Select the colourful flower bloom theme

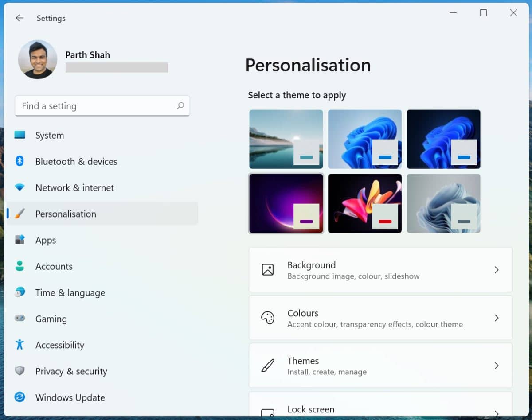(364, 203)
